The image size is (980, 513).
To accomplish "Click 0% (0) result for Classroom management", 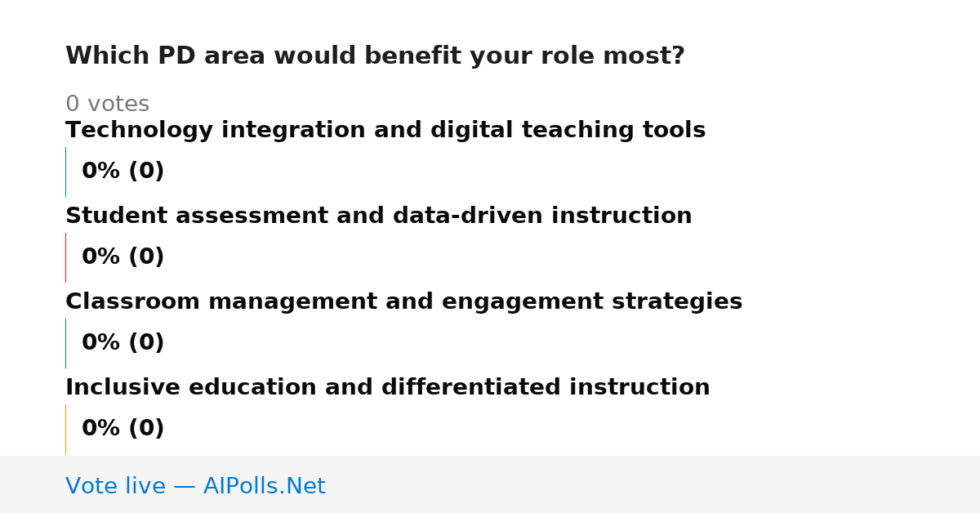I will 123,343.
